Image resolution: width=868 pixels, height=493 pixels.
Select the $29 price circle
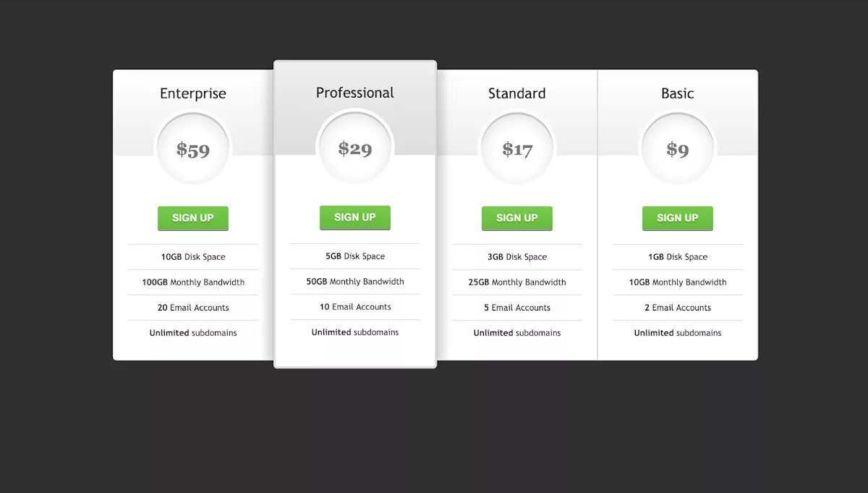(x=355, y=148)
